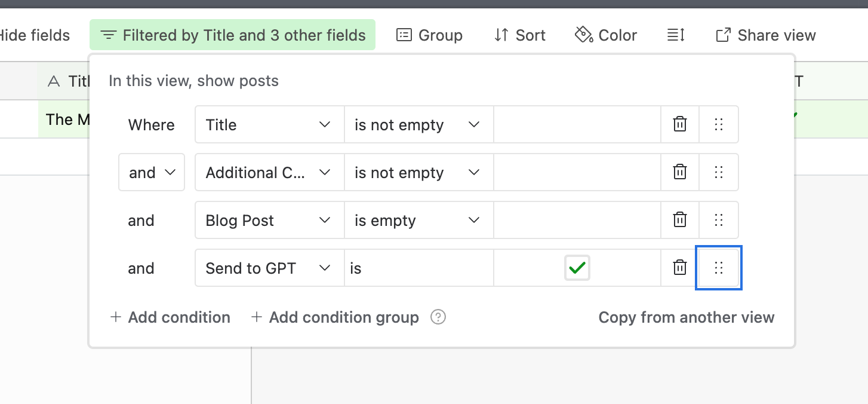
Task: Delete the Additional C... filter condition
Action: [x=679, y=172]
